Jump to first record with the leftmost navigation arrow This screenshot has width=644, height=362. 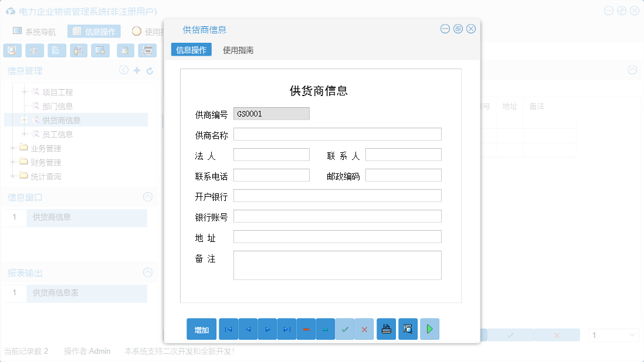(x=228, y=329)
